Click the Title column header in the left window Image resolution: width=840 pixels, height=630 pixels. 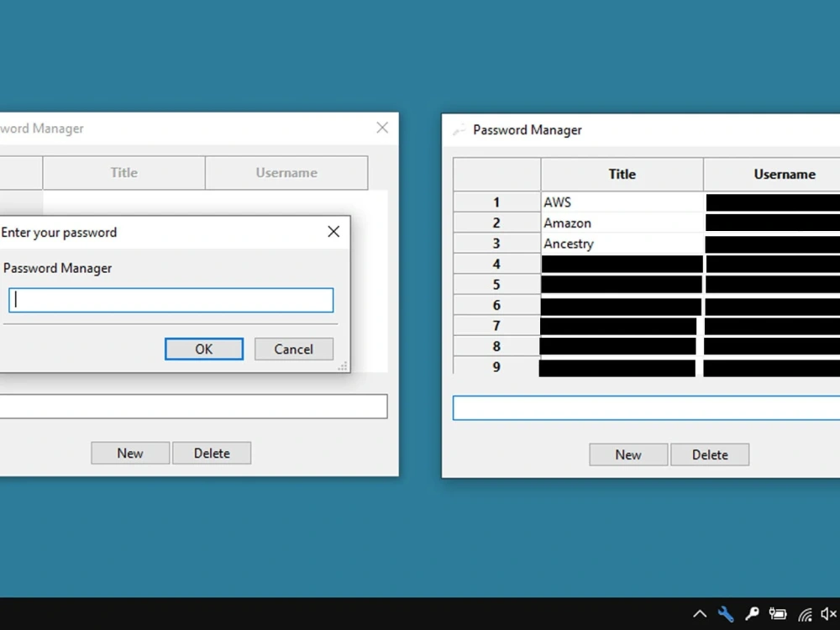pos(123,172)
